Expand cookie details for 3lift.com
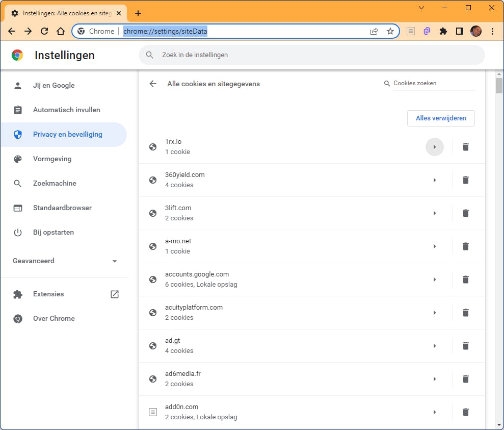The image size is (504, 430). point(435,213)
